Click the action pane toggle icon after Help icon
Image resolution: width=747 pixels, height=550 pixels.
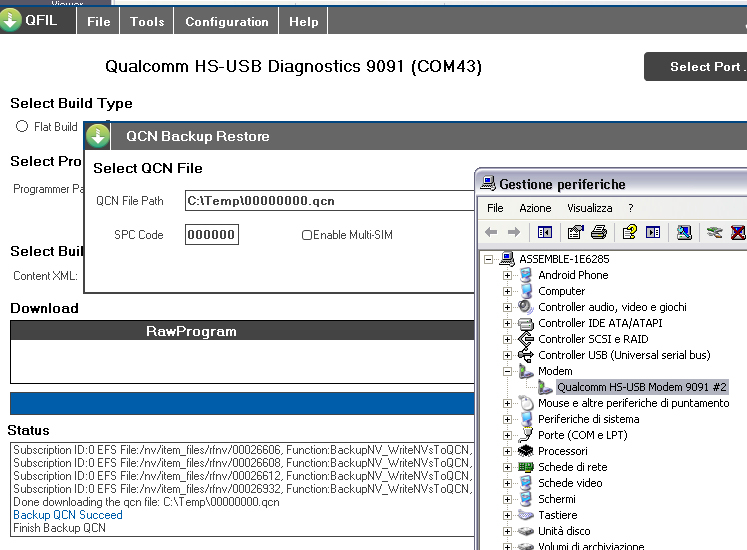coord(653,232)
